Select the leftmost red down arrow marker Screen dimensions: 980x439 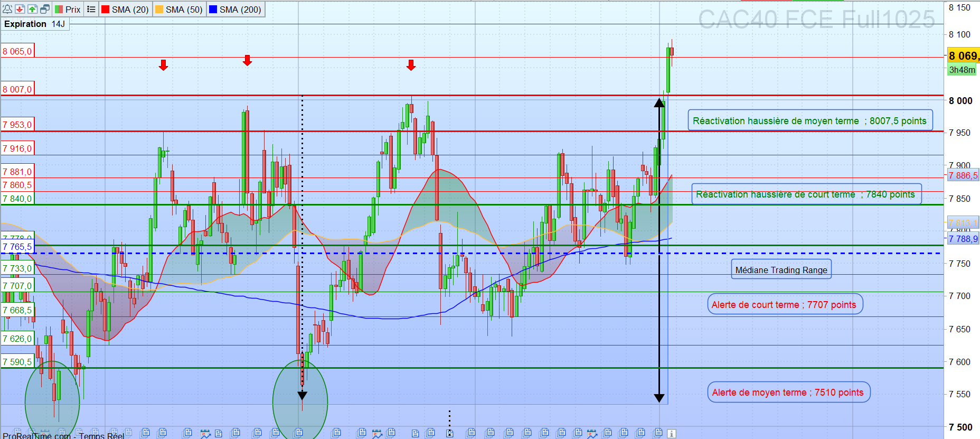coord(164,65)
